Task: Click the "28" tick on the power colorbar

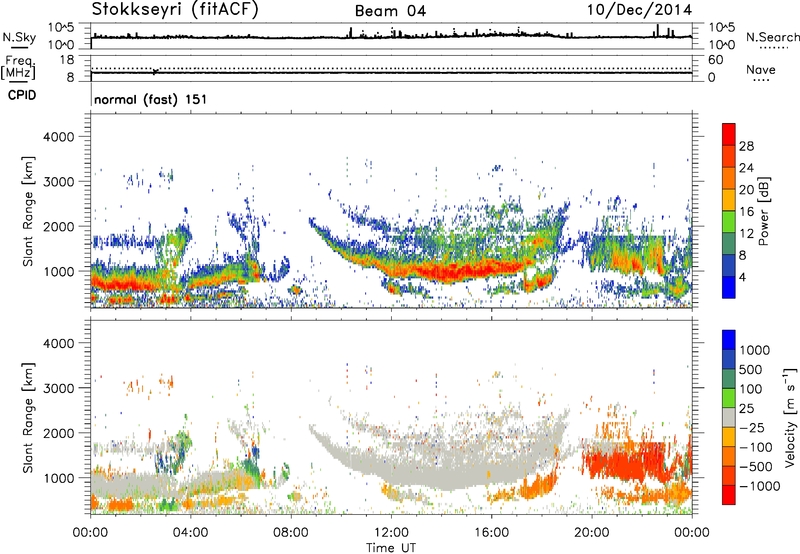Action: tap(746, 146)
